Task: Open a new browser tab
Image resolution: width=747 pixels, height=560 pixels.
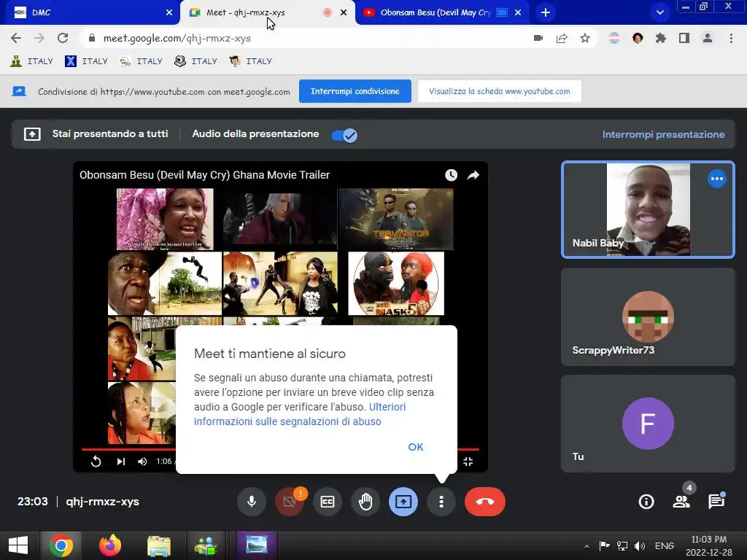Action: [x=546, y=12]
